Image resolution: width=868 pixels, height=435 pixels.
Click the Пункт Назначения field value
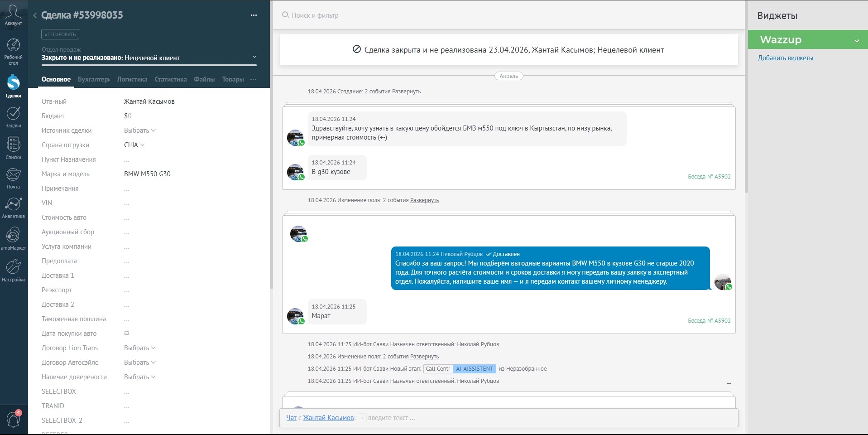pos(127,159)
